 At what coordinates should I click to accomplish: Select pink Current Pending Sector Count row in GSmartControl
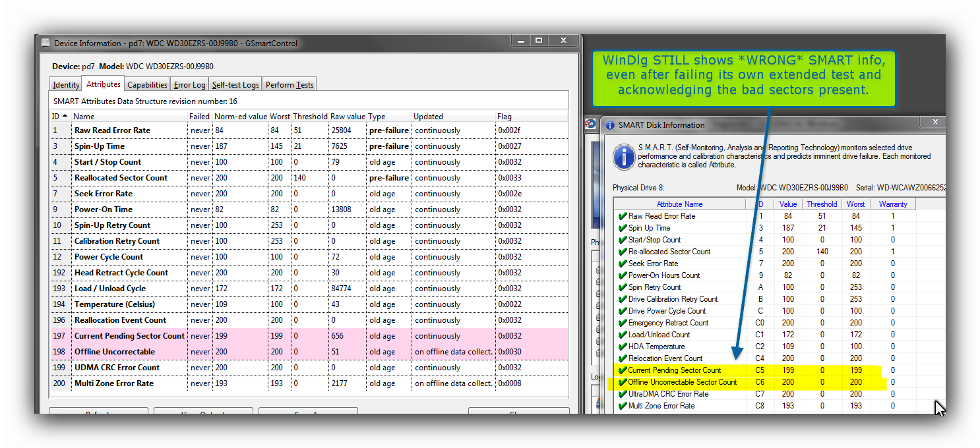point(309,336)
